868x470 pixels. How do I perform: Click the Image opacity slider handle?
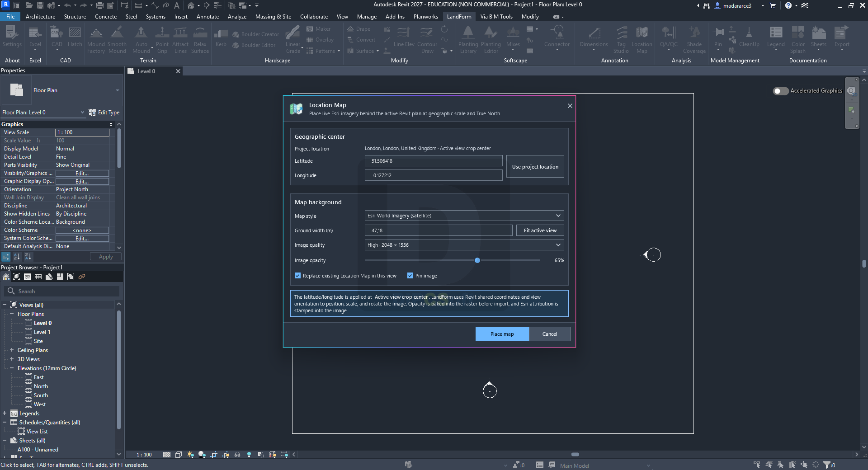pos(477,260)
